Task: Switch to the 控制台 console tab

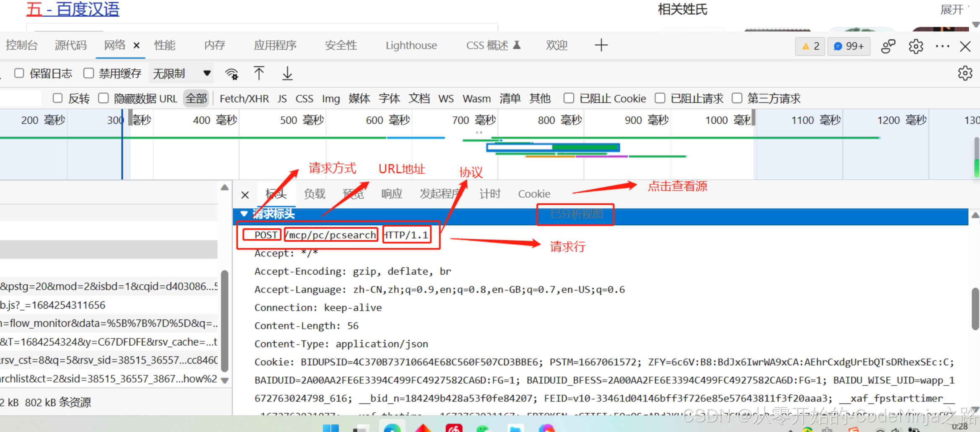Action: coord(22,45)
